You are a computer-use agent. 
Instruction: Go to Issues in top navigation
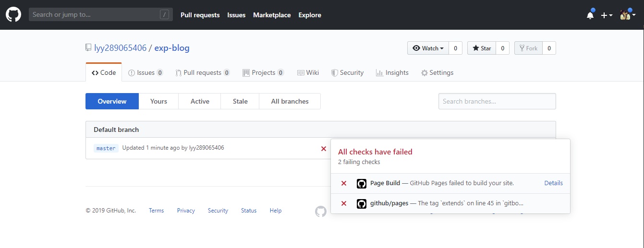pos(236,15)
